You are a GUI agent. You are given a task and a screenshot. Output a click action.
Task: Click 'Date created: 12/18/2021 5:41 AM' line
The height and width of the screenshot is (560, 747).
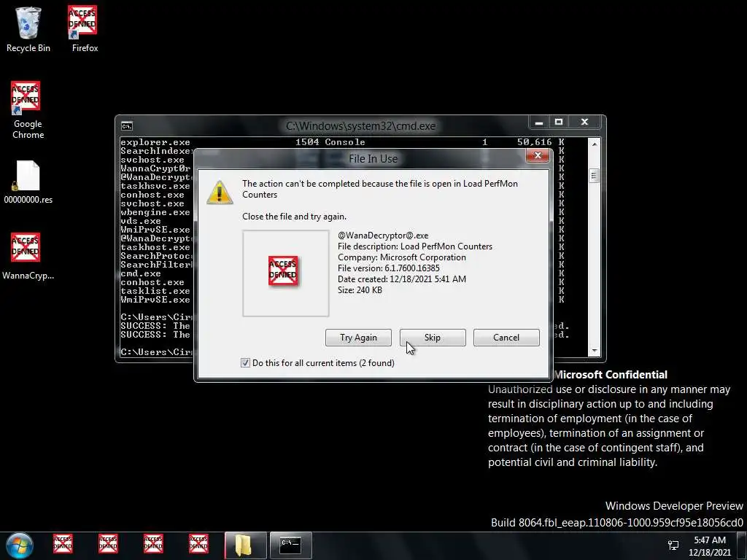[402, 279]
